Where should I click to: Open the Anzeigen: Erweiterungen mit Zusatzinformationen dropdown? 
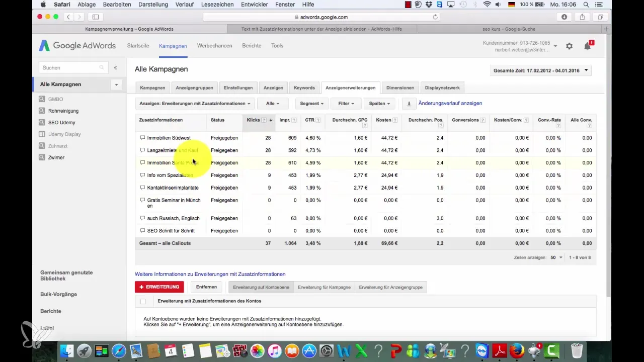point(195,104)
